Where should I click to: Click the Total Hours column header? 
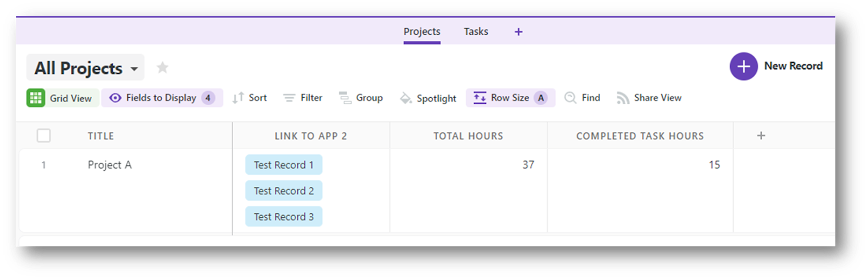click(x=468, y=136)
